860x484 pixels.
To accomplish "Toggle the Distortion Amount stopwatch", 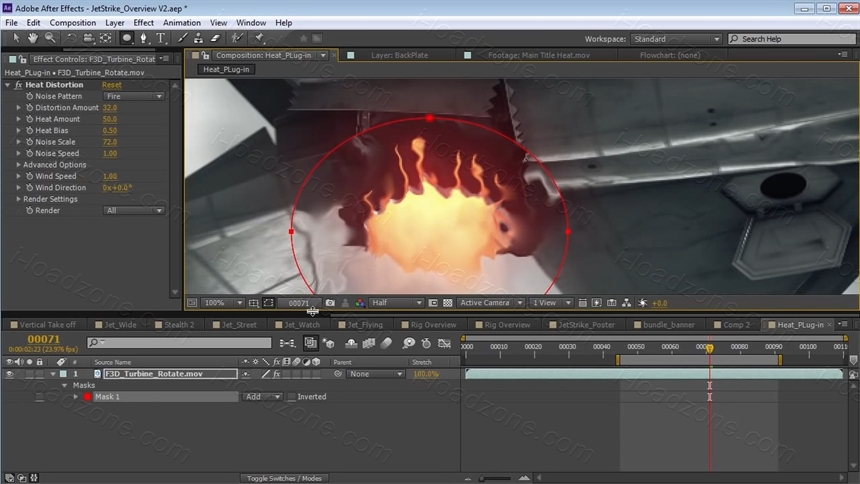I will [30, 108].
